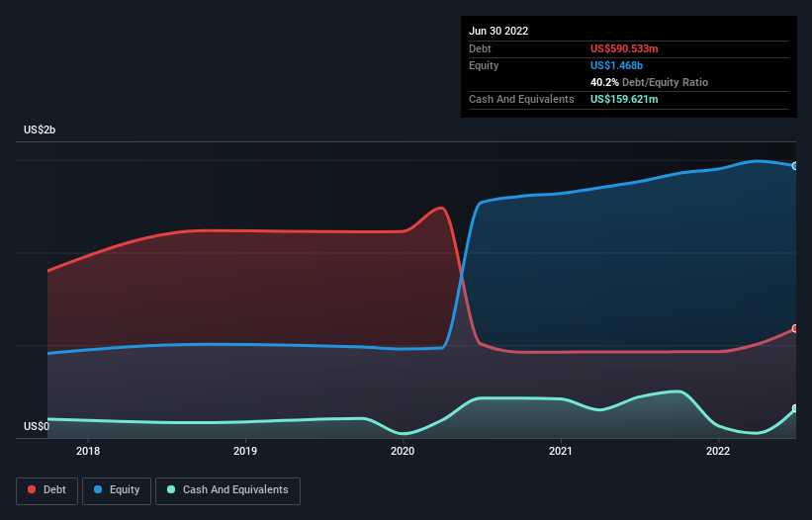Click the Jun 30 2022 tooltip date

click(498, 31)
